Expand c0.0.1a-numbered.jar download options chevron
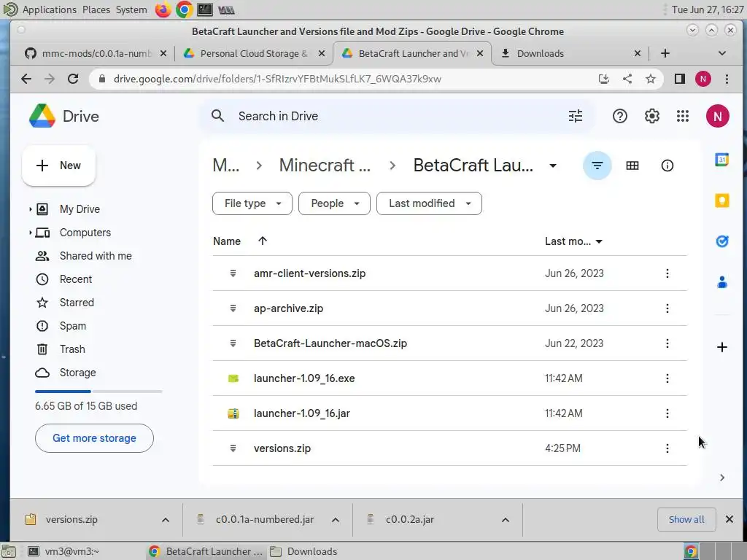Screen dimensions: 747x560 (x=336, y=519)
